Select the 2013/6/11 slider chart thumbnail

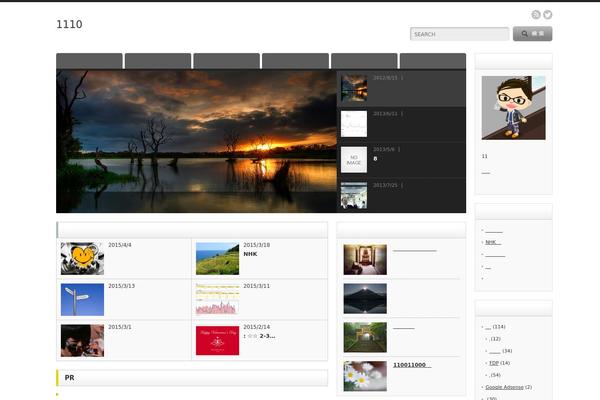pos(354,124)
